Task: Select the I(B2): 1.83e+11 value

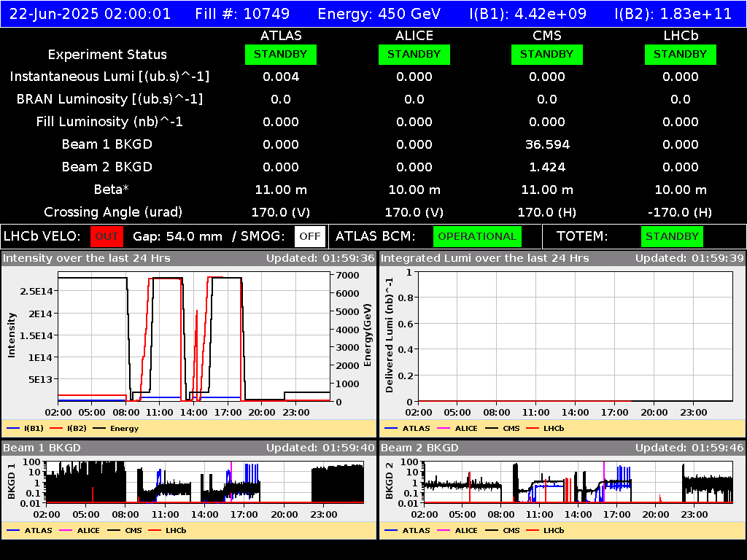Action: [673, 14]
